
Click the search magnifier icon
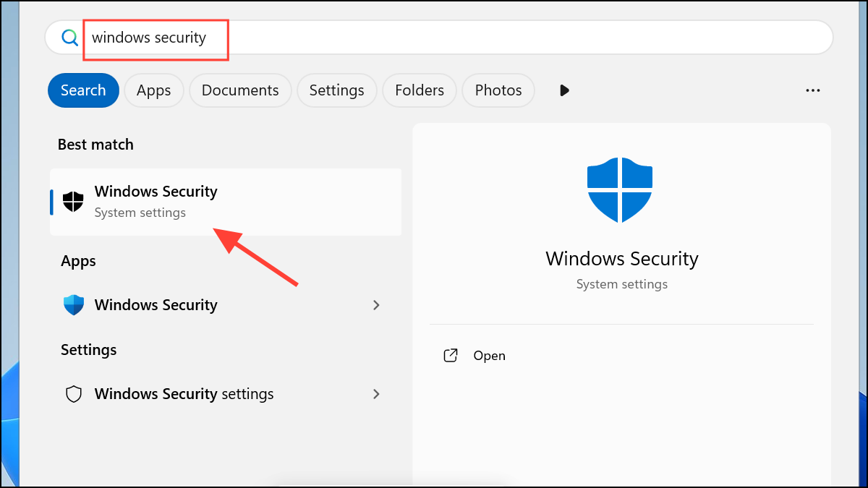pyautogui.click(x=69, y=38)
